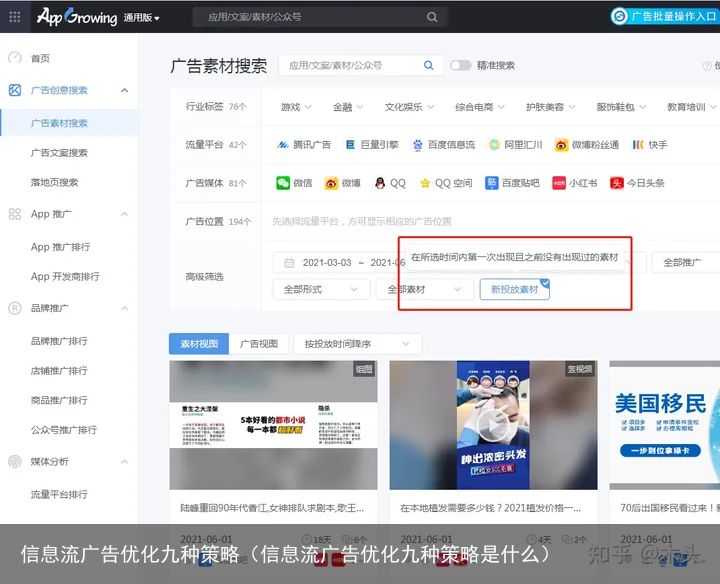Select the 小红书 media icon
720x584 pixels.
point(559,183)
